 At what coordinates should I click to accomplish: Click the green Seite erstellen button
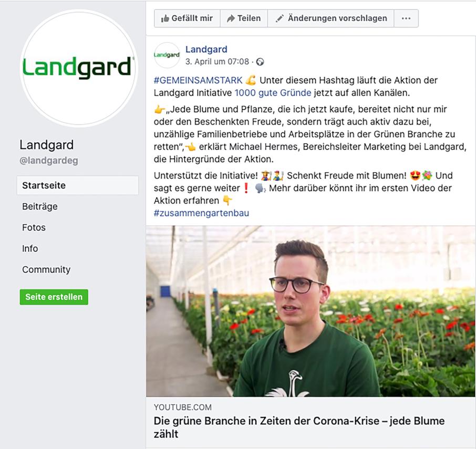click(x=54, y=297)
